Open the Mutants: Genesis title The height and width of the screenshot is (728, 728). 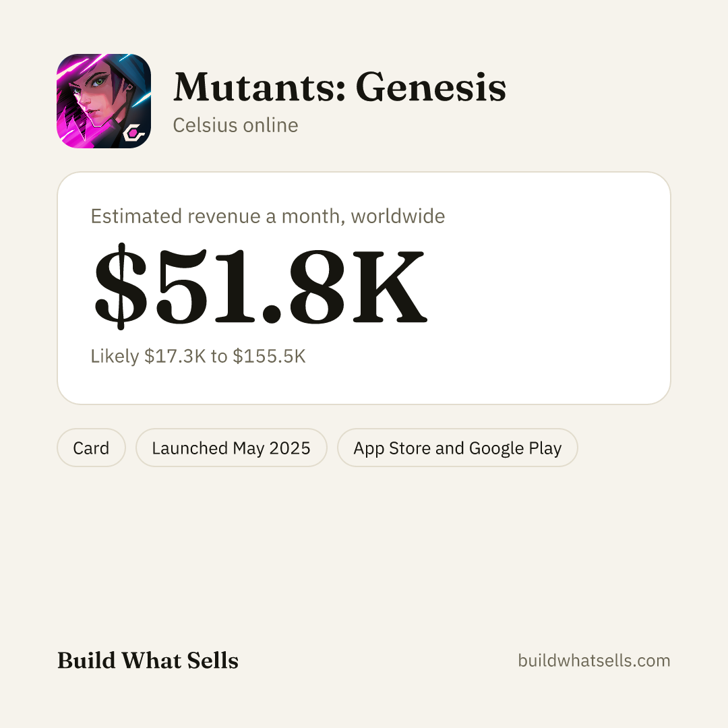(x=339, y=87)
